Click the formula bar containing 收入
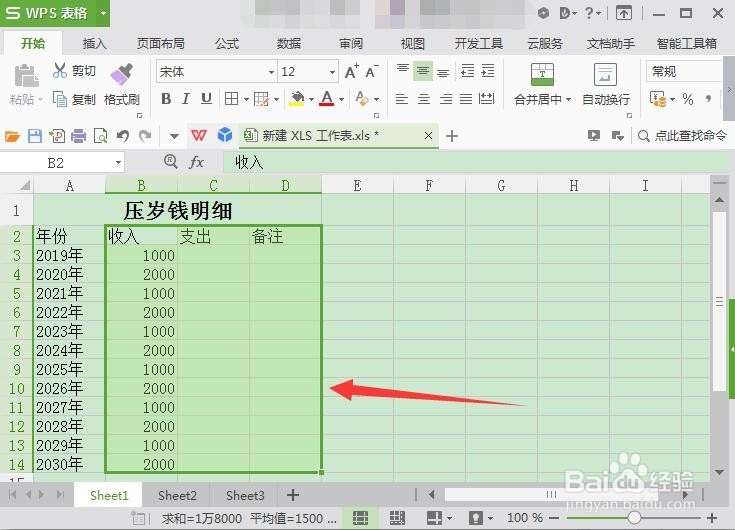This screenshot has height=530, width=735. point(476,163)
